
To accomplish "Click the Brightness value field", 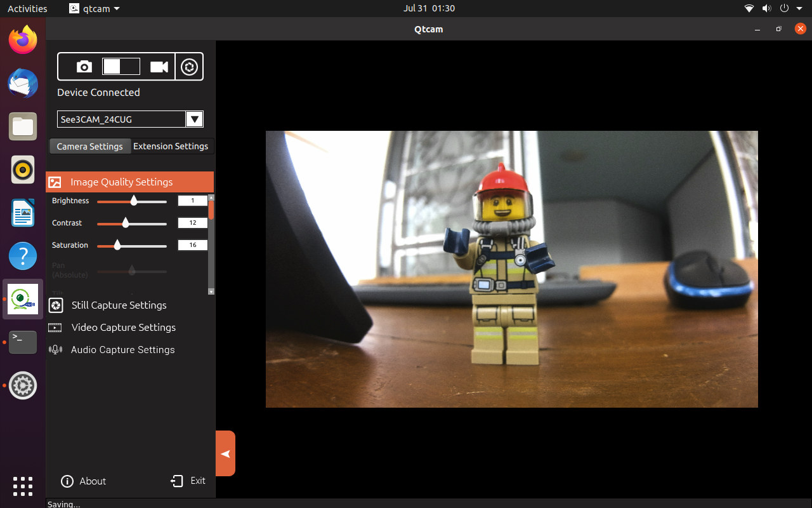I will tap(193, 201).
